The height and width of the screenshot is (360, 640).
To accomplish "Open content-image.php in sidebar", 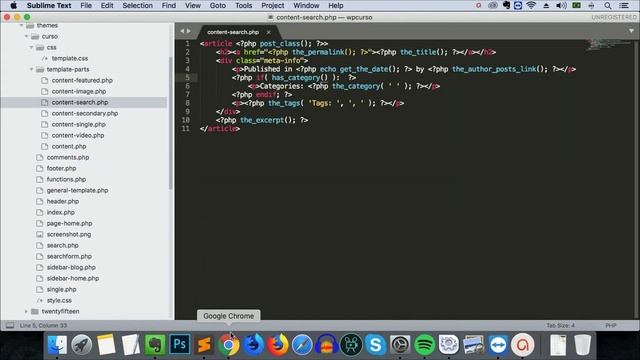I will click(x=79, y=91).
